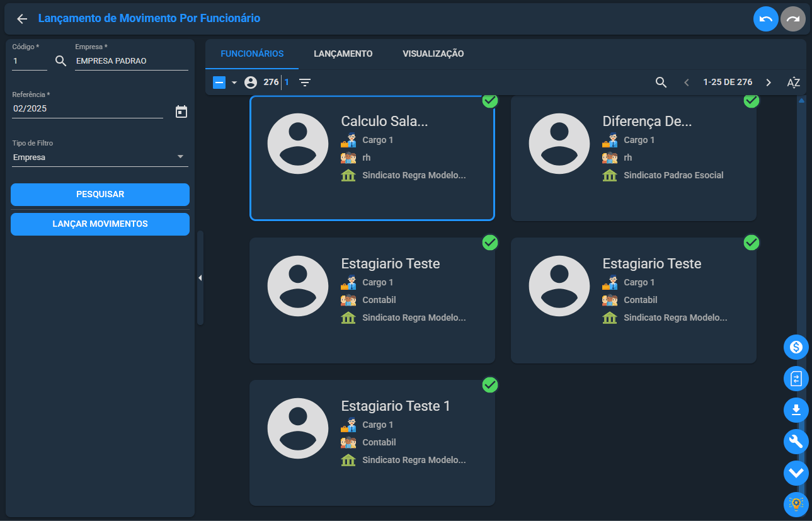Deselect the Calculo Sala... card checkmark
The image size is (812, 521).
[490, 100]
